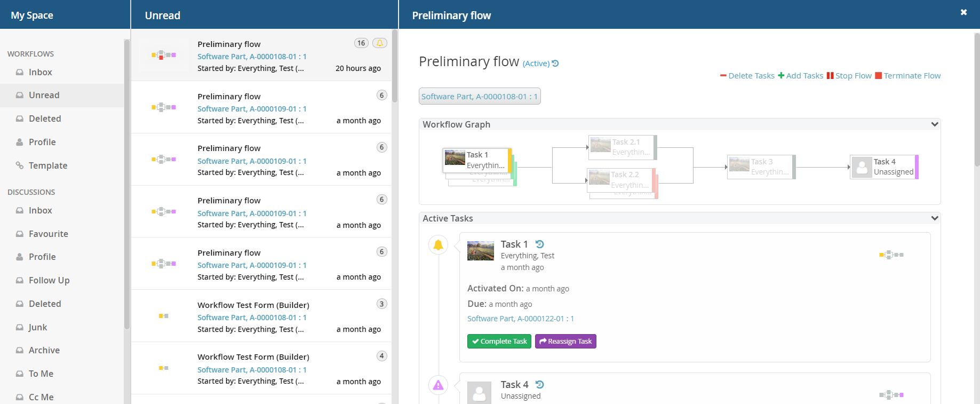Open the Follow Up discussions folder

pyautogui.click(x=49, y=280)
